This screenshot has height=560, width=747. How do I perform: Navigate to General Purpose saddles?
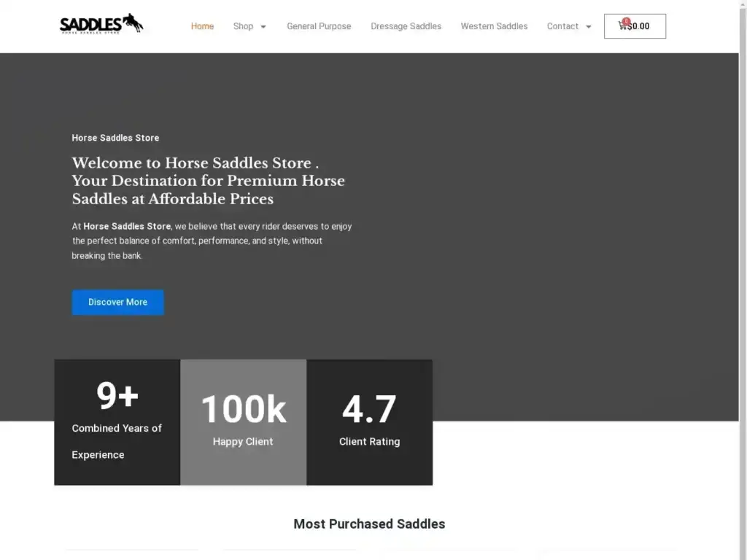[x=319, y=26]
